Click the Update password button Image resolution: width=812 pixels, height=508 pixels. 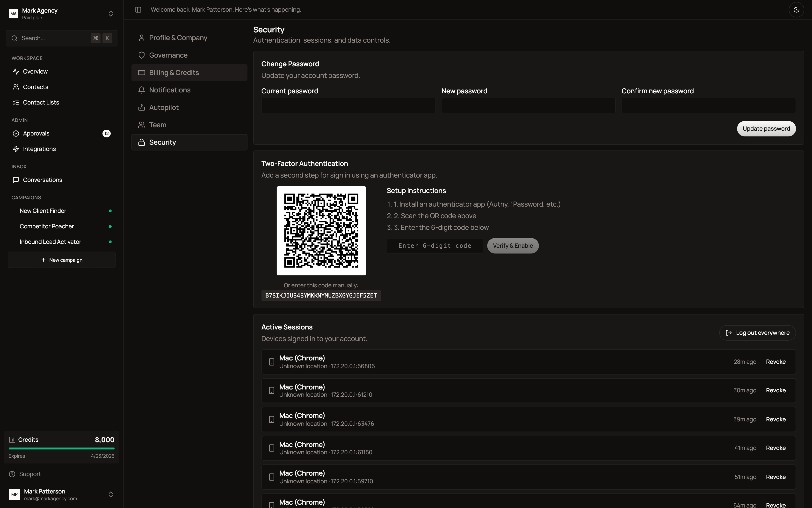click(x=766, y=129)
